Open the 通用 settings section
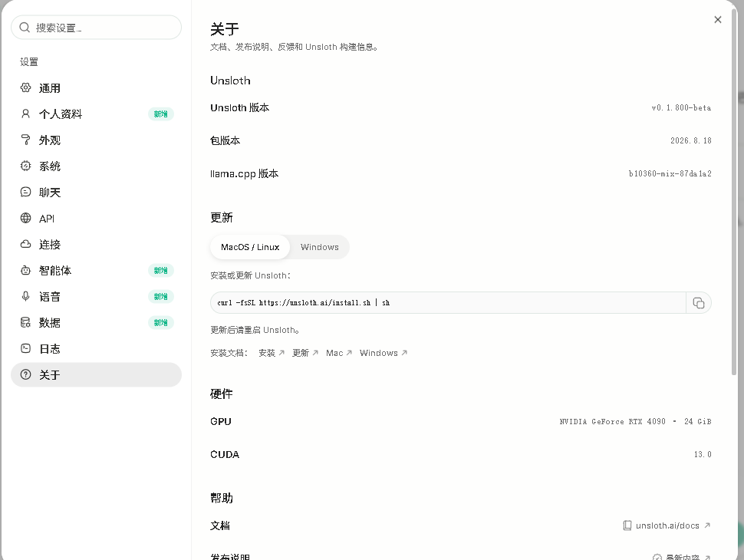 pyautogui.click(x=97, y=87)
